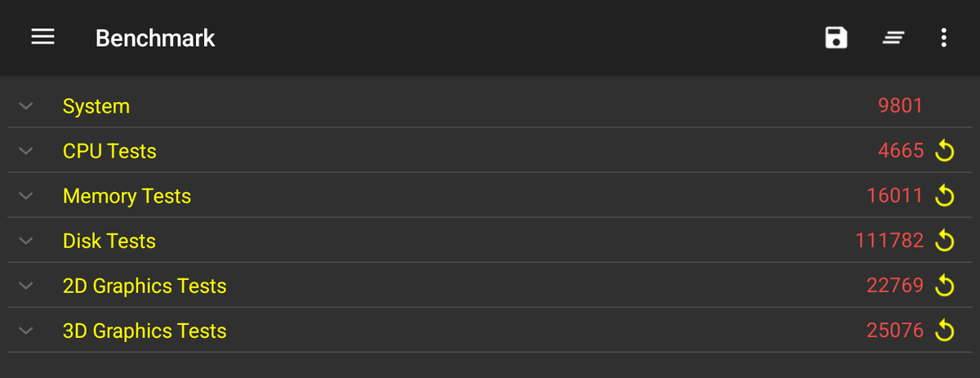Click the 3D Graphics score 25076
Image resolution: width=980 pixels, height=378 pixels.
tap(895, 331)
